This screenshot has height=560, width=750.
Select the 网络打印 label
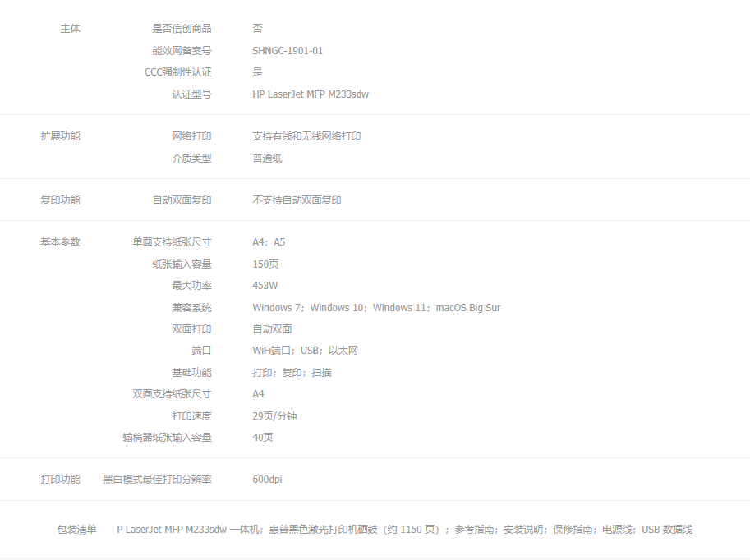pos(191,136)
